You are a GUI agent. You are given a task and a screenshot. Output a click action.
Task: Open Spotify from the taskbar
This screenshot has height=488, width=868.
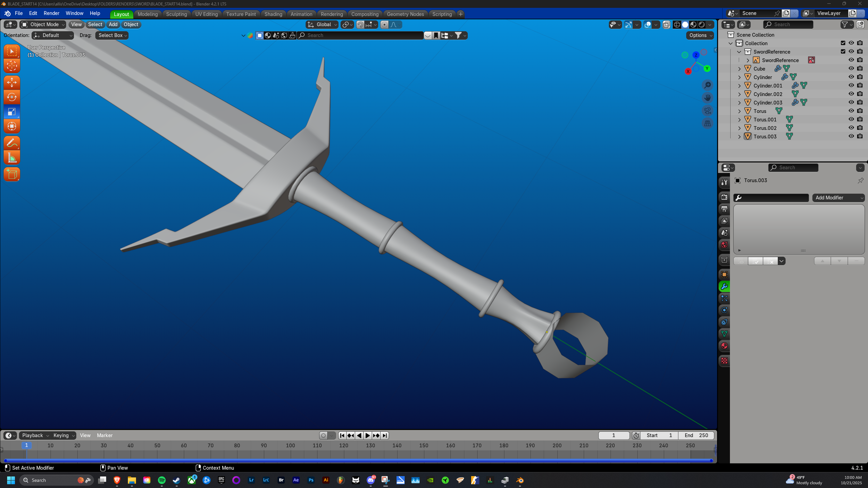coord(161,480)
